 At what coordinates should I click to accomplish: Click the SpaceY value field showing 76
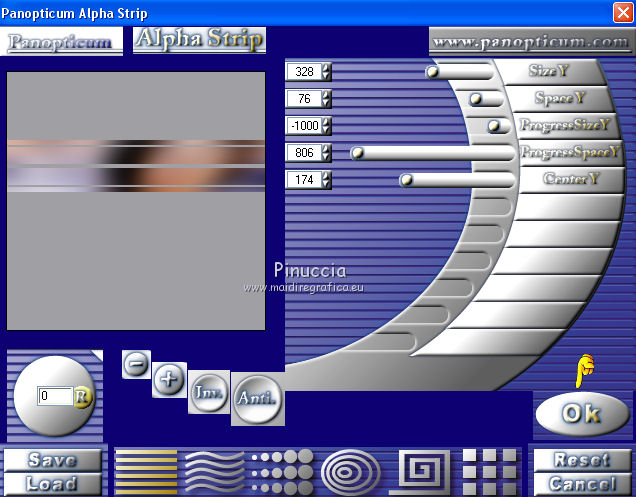pyautogui.click(x=304, y=99)
